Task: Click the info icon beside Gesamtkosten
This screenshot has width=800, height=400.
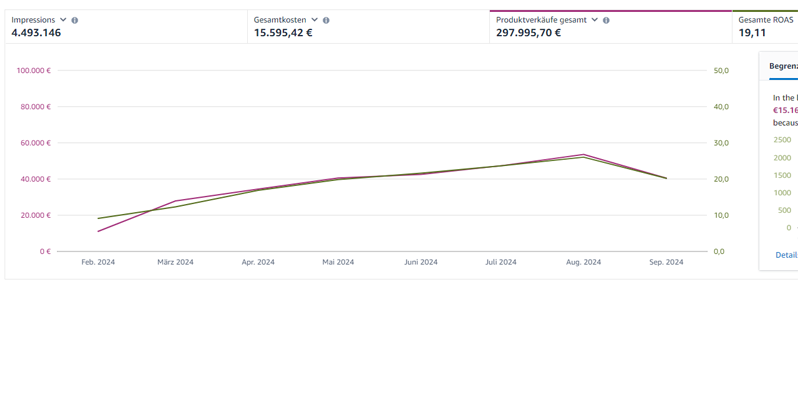Action: (326, 20)
